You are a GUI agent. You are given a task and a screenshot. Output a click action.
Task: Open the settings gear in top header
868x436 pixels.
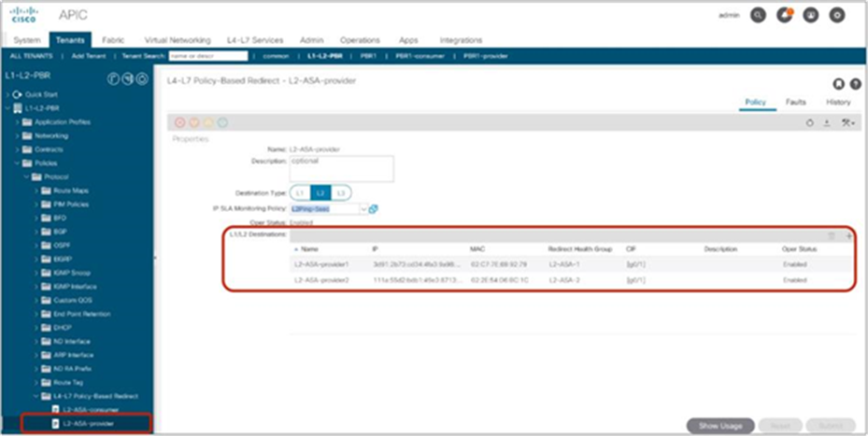pyautogui.click(x=837, y=16)
